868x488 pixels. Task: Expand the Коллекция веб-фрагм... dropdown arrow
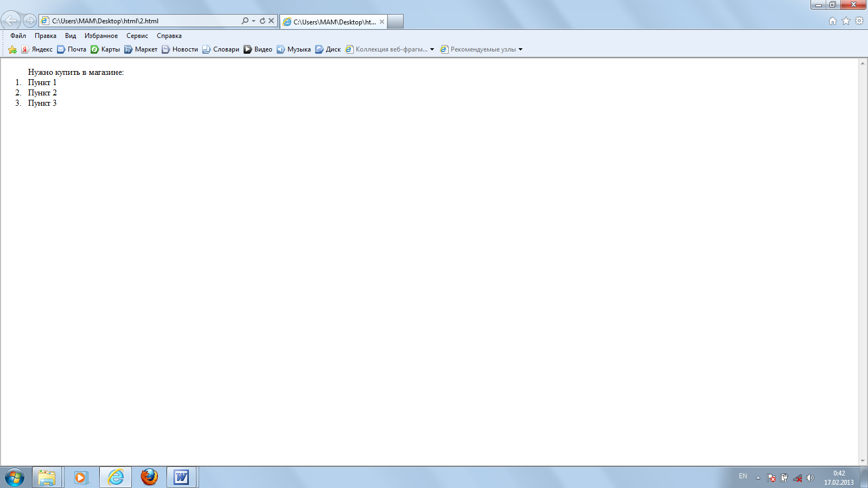tap(432, 49)
